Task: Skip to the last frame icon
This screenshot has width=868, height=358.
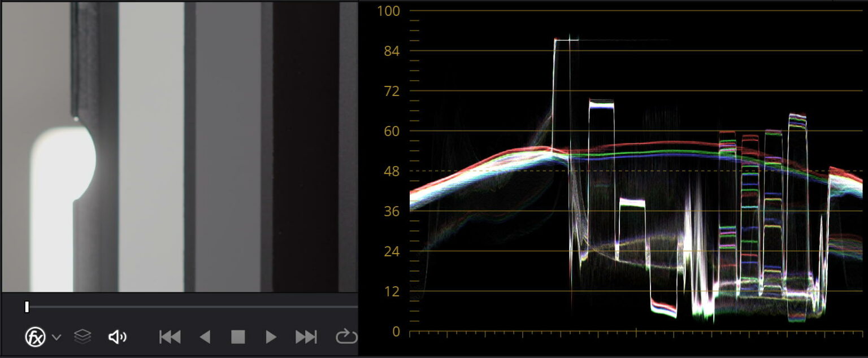Action: coord(306,336)
